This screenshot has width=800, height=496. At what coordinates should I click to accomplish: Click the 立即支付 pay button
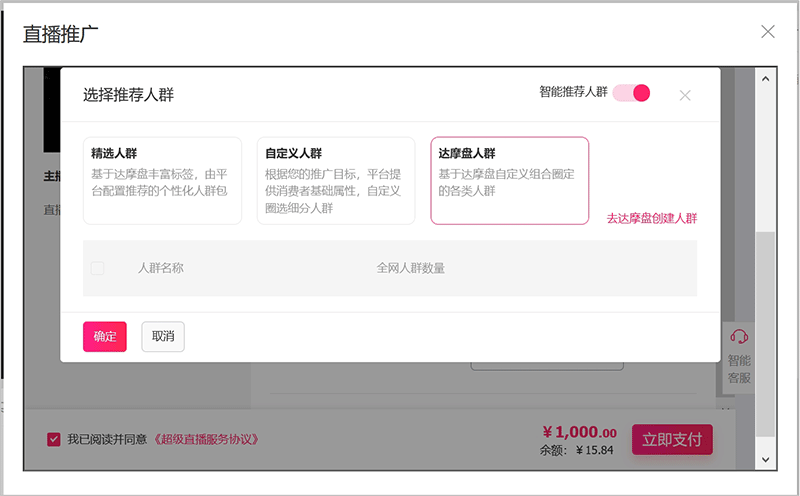[x=671, y=439]
